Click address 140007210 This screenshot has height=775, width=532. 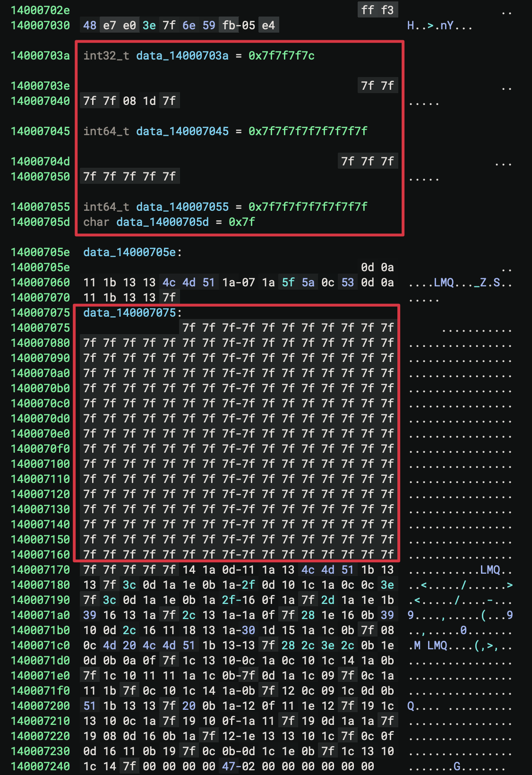pos(40,721)
